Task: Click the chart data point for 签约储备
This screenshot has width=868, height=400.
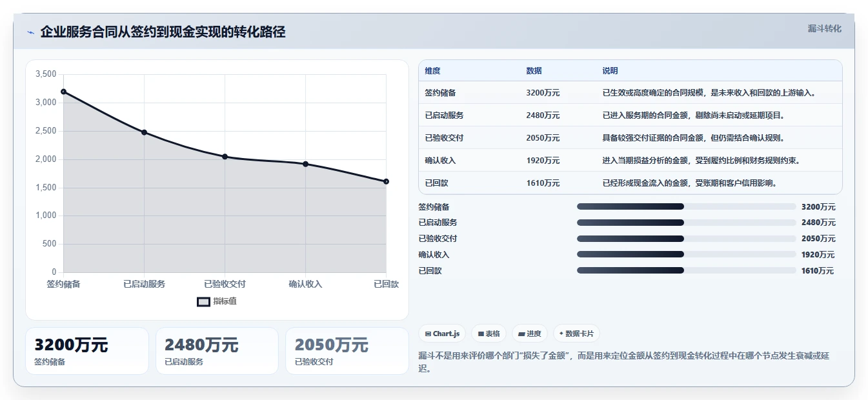Action: pos(63,92)
